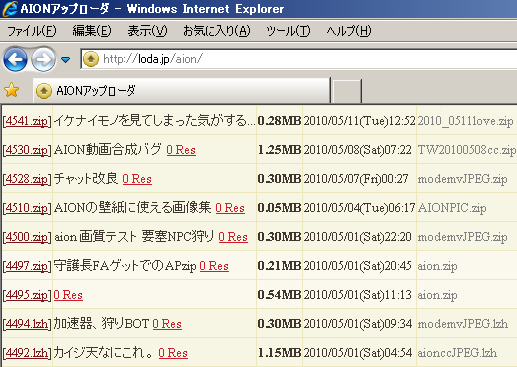
Task: Click the Back navigation arrow button
Action: [15, 60]
